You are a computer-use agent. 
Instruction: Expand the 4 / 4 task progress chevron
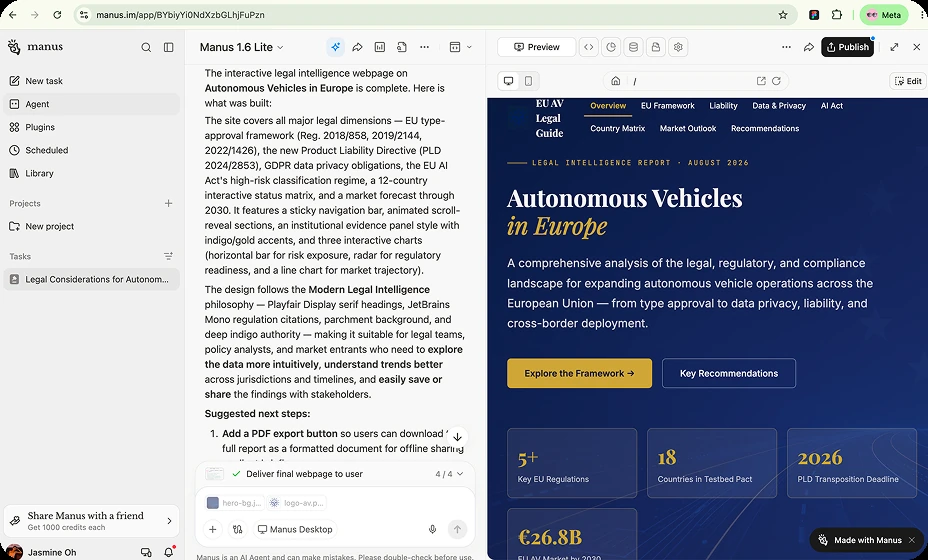pyautogui.click(x=460, y=474)
